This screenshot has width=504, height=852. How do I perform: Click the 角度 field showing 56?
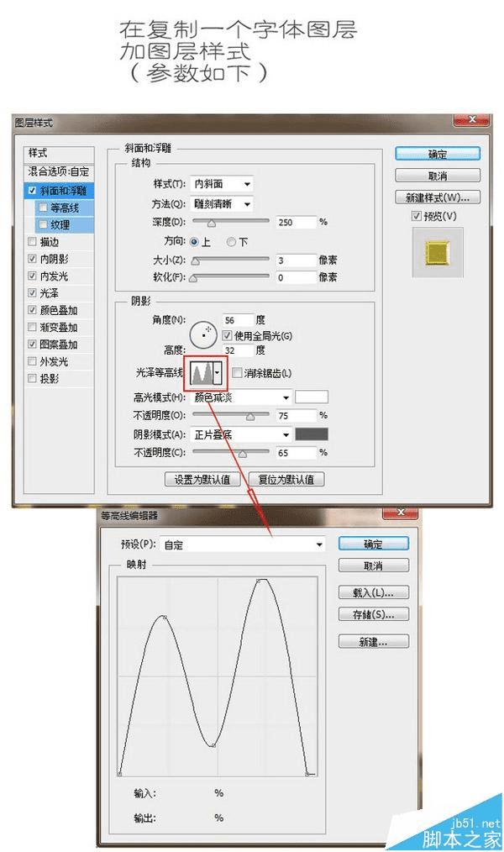coord(238,320)
